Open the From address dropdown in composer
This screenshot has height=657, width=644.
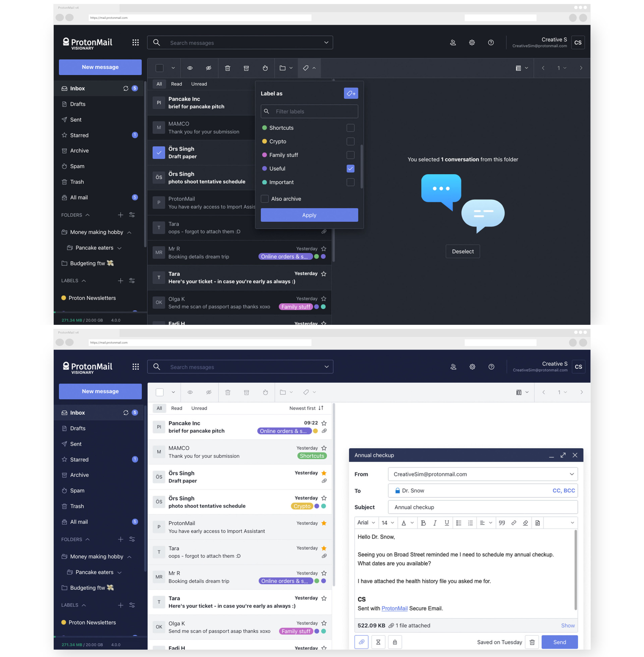572,474
